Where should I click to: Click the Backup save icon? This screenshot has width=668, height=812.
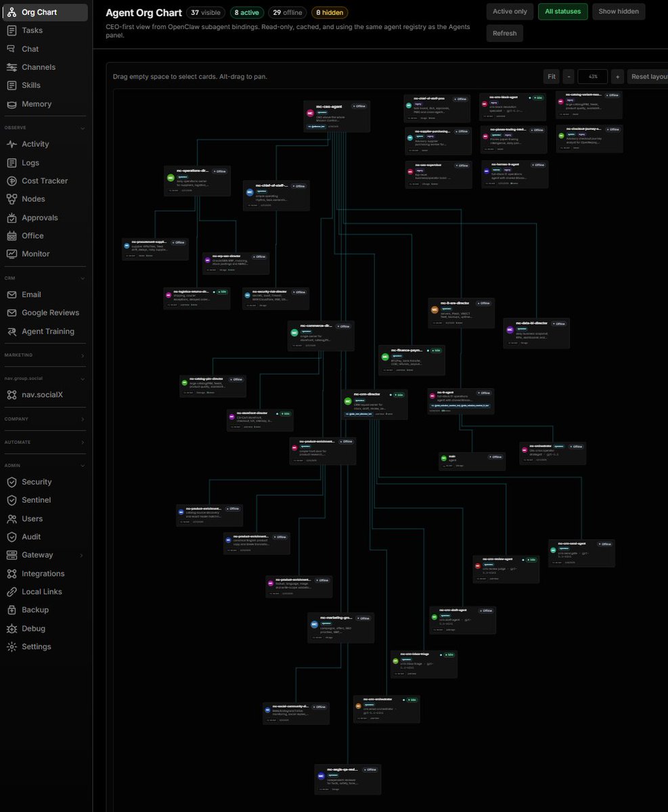pos(12,610)
